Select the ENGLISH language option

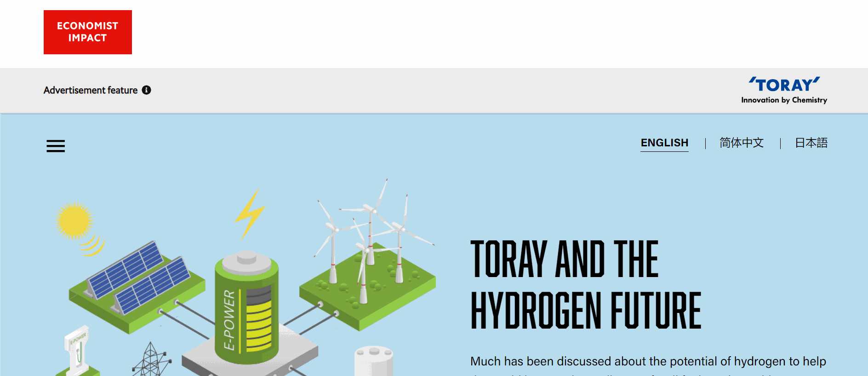(x=664, y=143)
